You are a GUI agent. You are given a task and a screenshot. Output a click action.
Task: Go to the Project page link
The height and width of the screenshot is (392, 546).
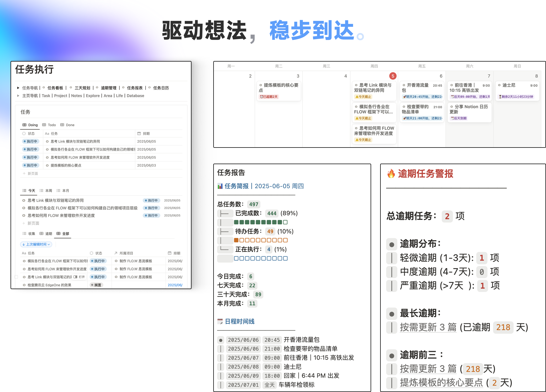[x=61, y=96]
